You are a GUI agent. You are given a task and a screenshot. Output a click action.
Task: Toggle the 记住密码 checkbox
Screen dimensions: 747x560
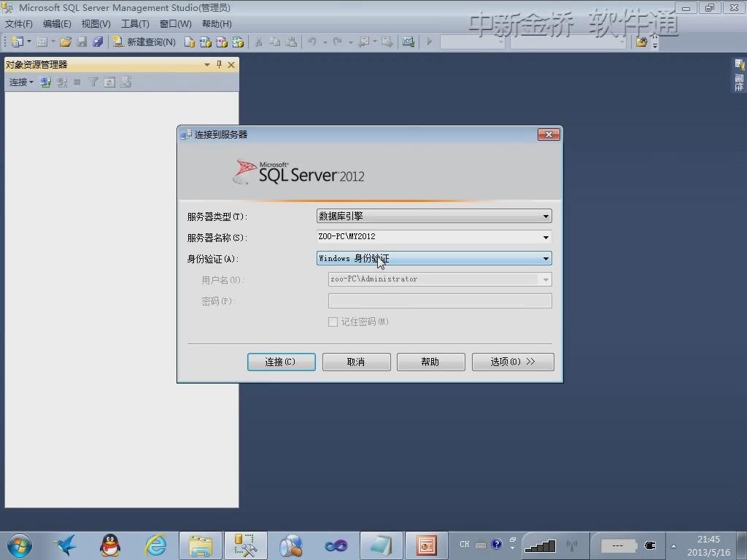tap(333, 322)
